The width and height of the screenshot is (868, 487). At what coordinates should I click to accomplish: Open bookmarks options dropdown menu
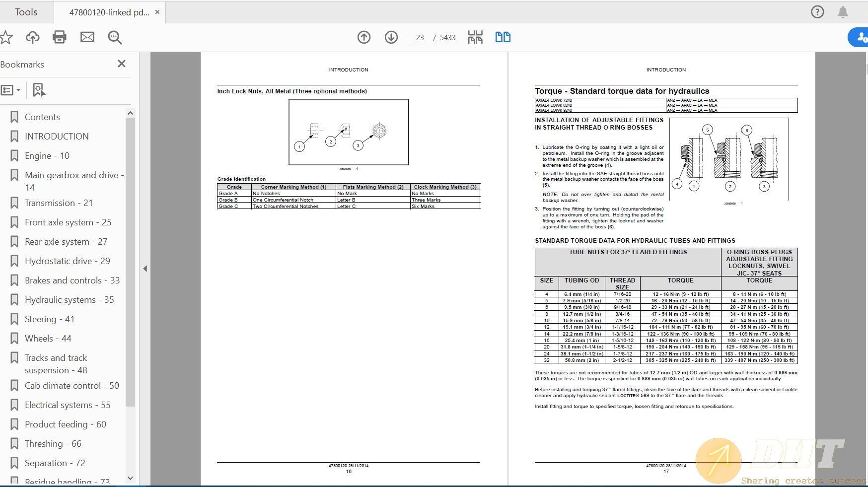[x=10, y=90]
